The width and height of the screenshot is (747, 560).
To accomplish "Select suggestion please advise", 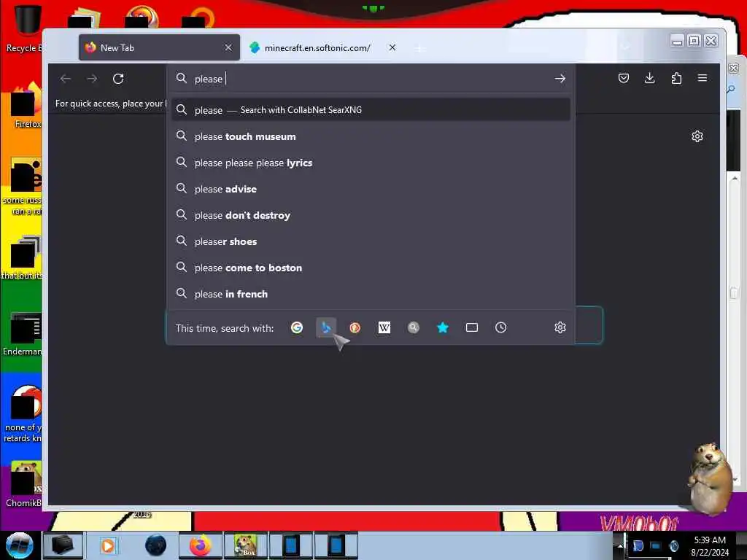I will click(371, 189).
